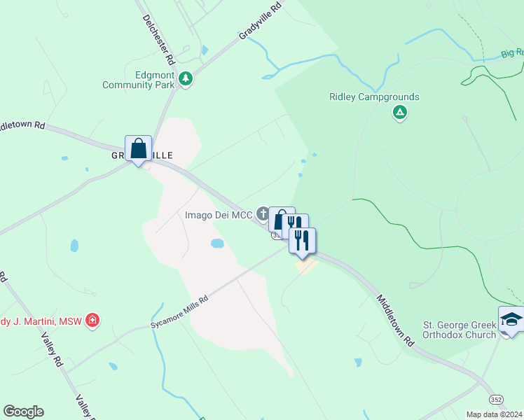This screenshot has height=420, width=524.
Task: Click the Imago Dei MCC cross icon
Action: 263,213
